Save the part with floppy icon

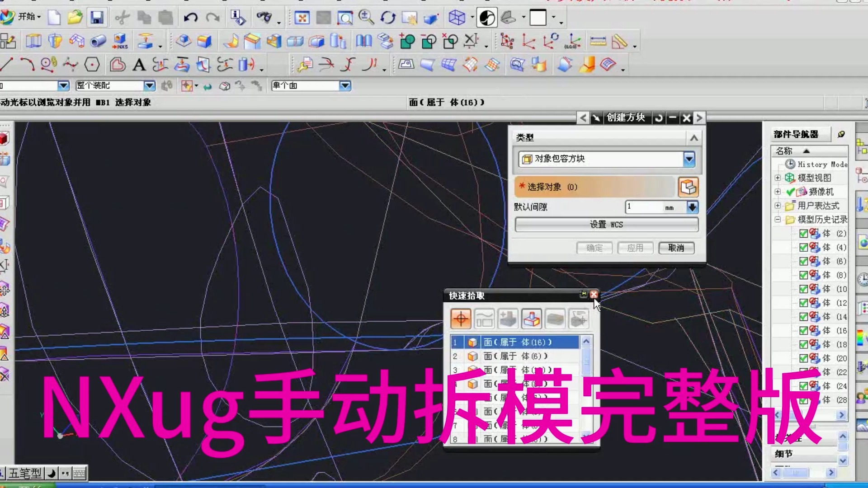click(97, 18)
